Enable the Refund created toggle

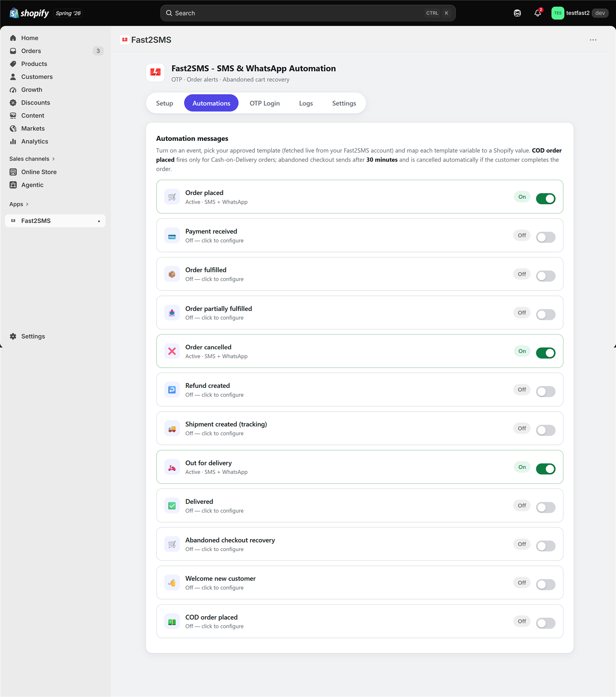pos(546,391)
